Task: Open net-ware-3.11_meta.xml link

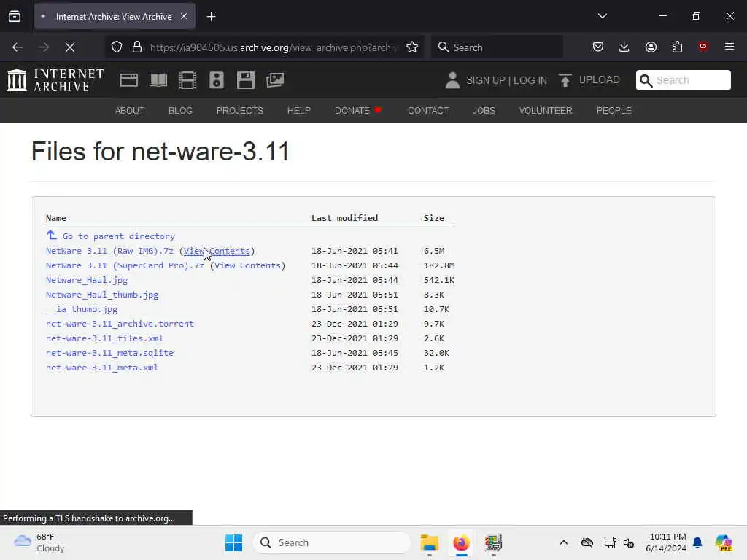Action: [102, 367]
